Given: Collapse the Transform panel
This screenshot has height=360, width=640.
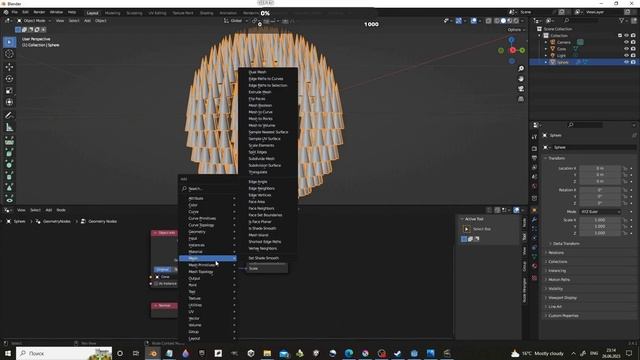Looking at the screenshot, I should (x=556, y=158).
